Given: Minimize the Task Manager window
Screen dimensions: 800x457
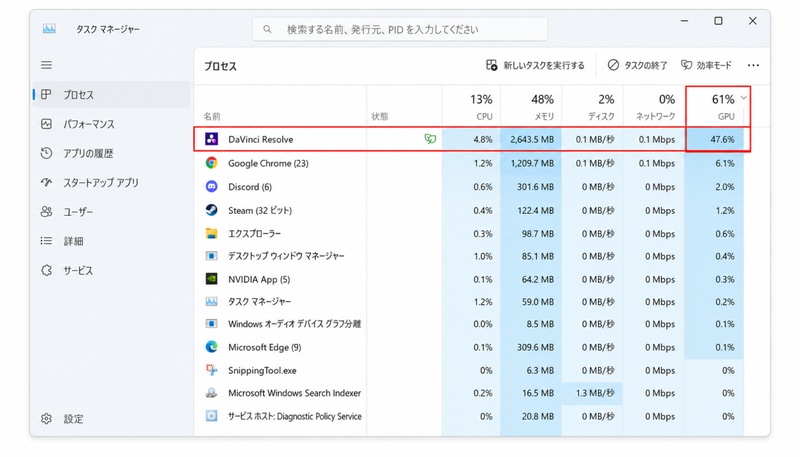Looking at the screenshot, I should pos(685,21).
